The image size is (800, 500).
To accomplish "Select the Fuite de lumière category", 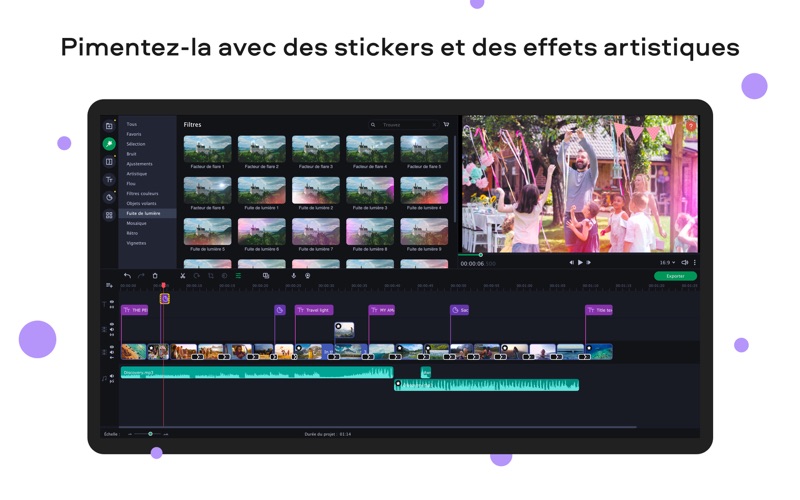I will pos(147,213).
